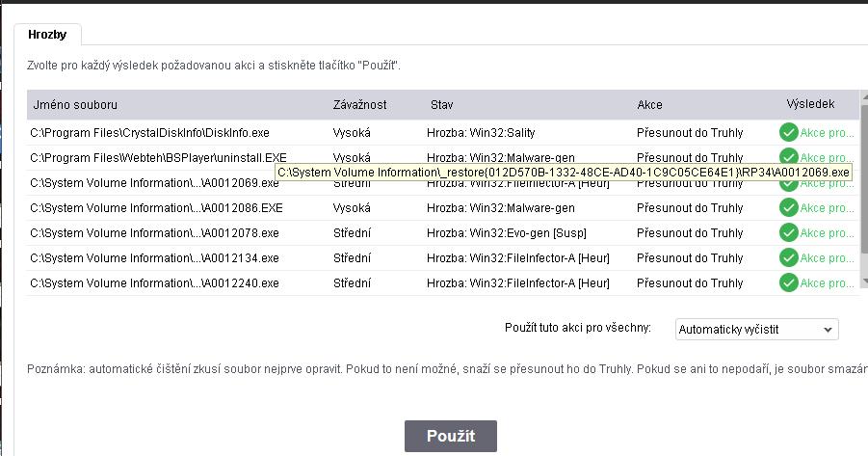Viewport: 868px width, 456px height.
Task: Click green checkmark icon in A0012069.exe row
Action: [x=788, y=183]
